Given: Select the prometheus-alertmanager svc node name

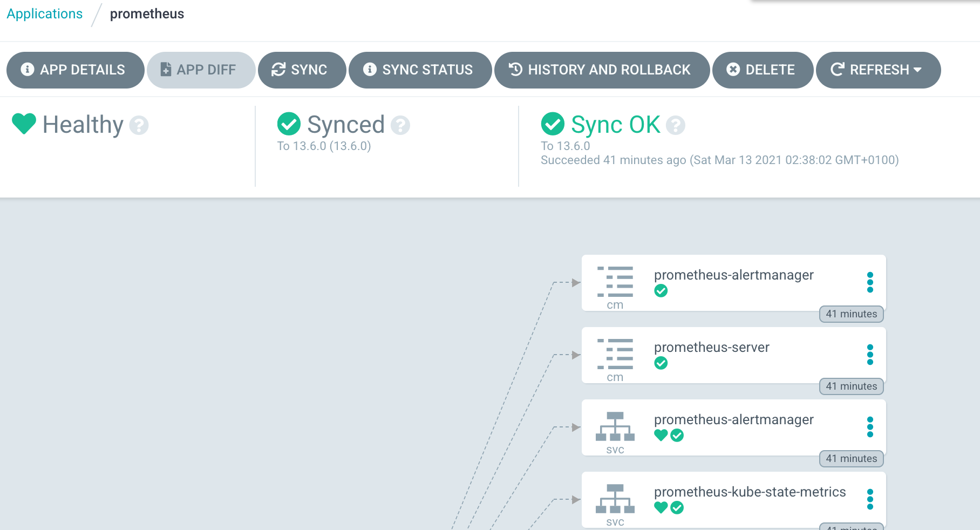Looking at the screenshot, I should [733, 420].
